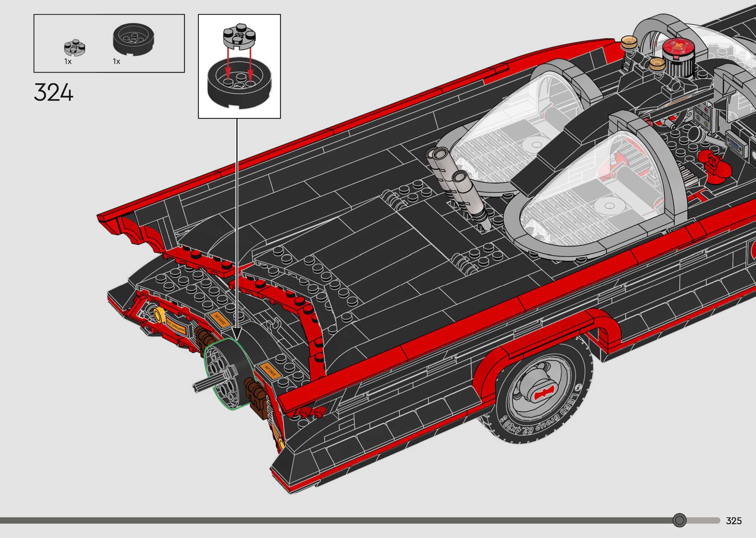The height and width of the screenshot is (538, 756).
Task: Click the yellow round taillight stud
Action: tap(160, 315)
